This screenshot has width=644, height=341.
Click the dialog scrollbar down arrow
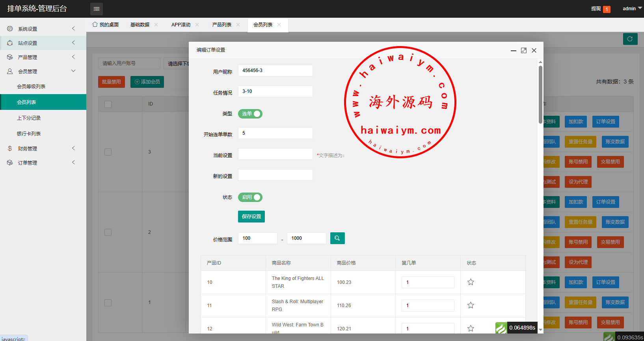(540, 330)
